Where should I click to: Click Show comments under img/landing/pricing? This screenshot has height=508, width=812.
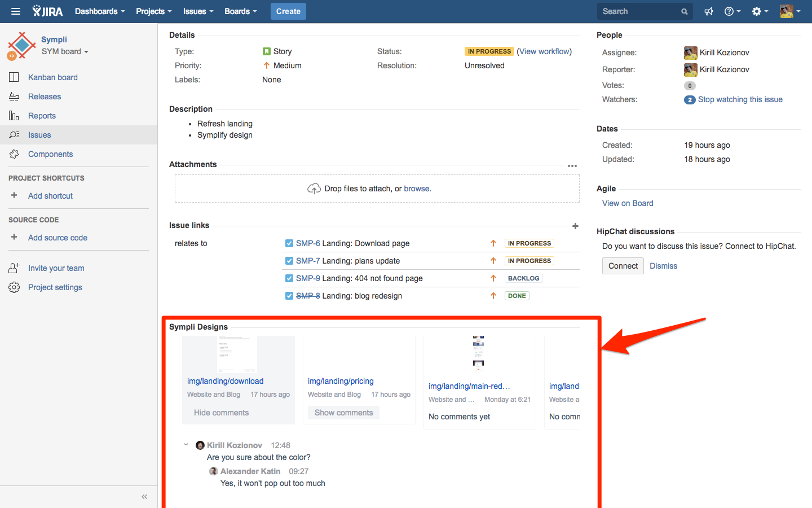[x=343, y=413]
